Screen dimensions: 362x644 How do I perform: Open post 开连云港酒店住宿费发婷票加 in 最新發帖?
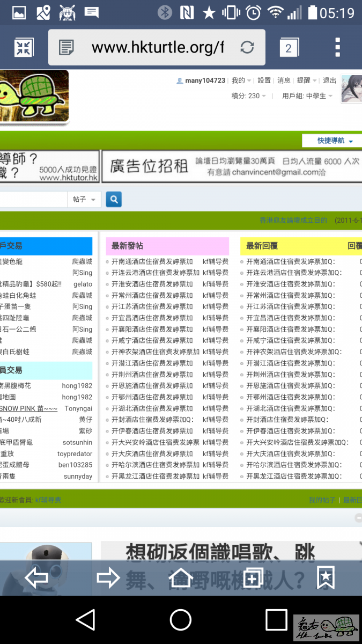156,273
